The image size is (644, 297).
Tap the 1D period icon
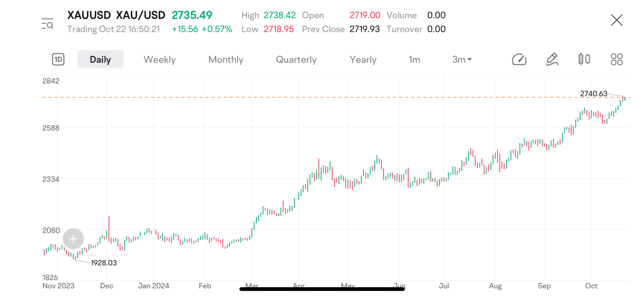58,60
